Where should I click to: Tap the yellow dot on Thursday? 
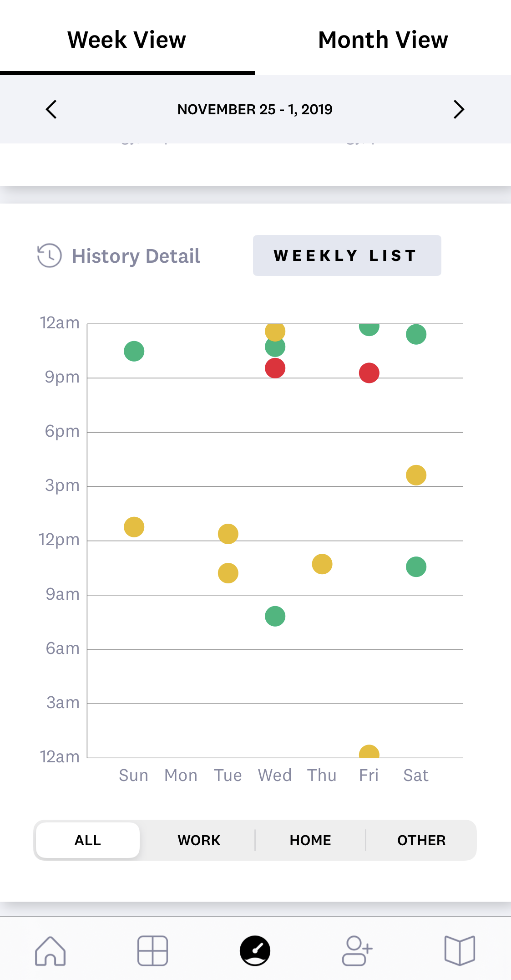(322, 564)
